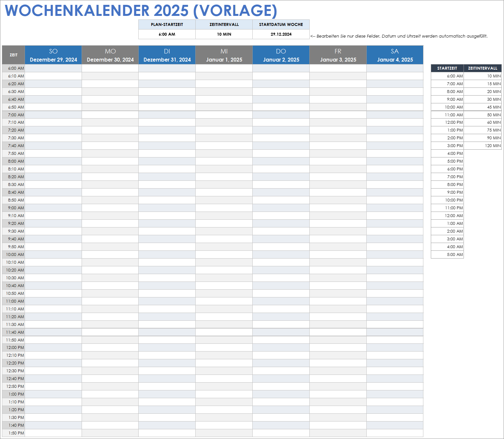Click the STARTZEIT list header
504x439 pixels.
coord(447,68)
